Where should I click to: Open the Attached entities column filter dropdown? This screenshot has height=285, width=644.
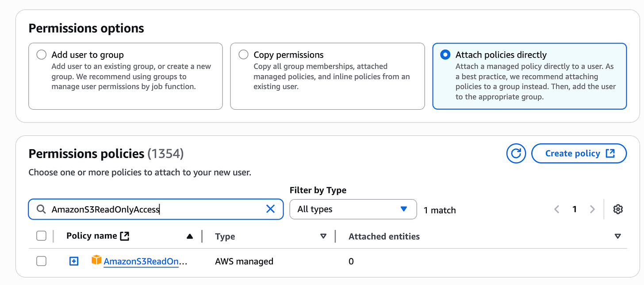tap(618, 236)
